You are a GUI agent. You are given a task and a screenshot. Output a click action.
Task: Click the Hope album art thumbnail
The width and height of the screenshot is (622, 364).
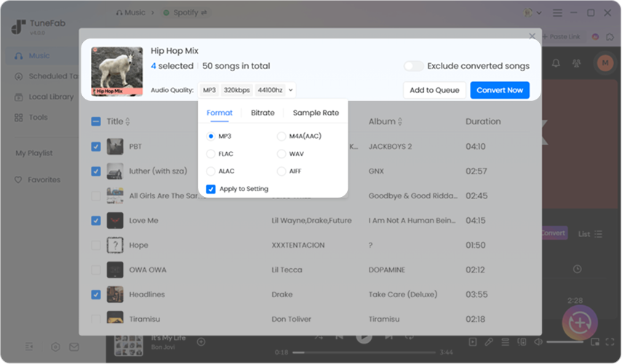pos(115,245)
